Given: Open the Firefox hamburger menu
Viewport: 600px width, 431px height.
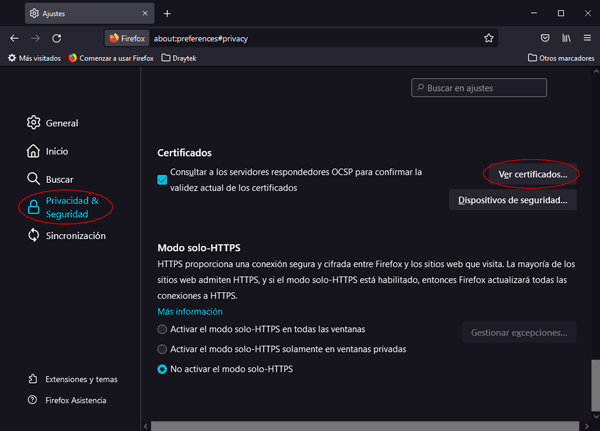Looking at the screenshot, I should (x=587, y=38).
